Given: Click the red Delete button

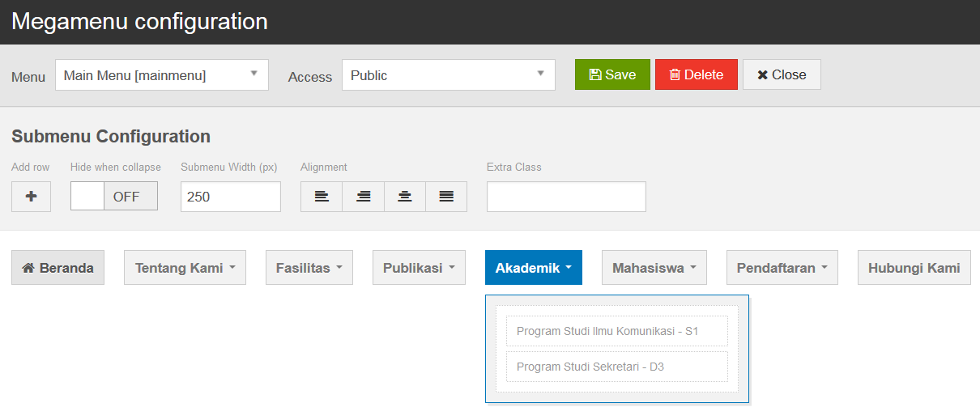Looking at the screenshot, I should [x=696, y=74].
